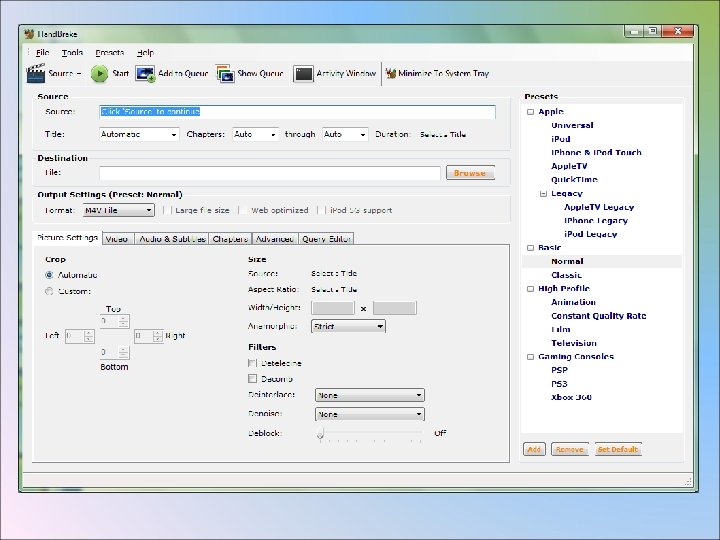Collapse the Apple presets group

[x=530, y=112]
